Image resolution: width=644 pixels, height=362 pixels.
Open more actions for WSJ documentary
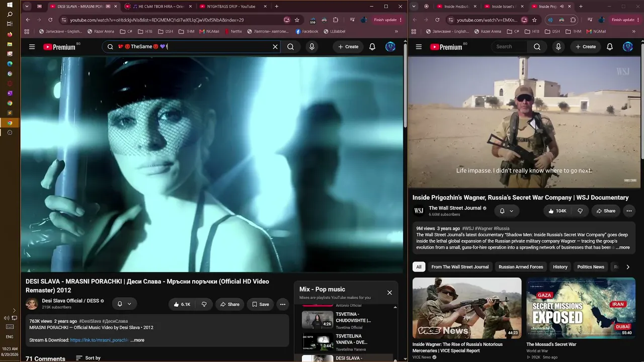(629, 211)
